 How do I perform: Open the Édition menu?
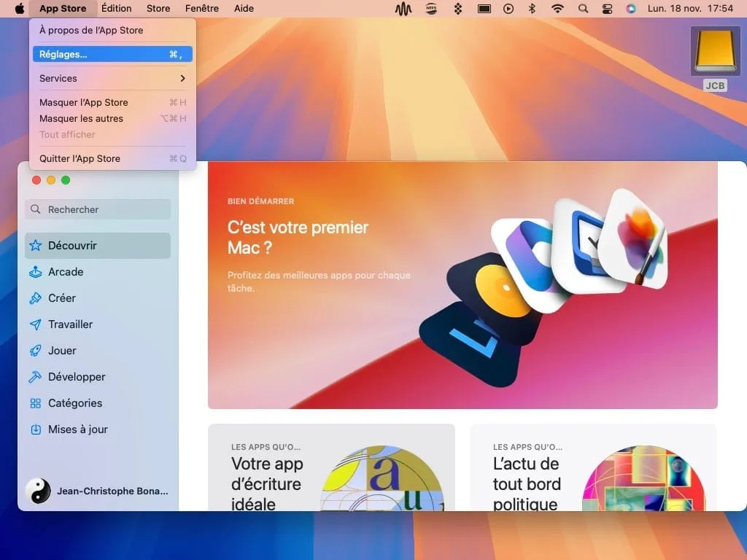pyautogui.click(x=116, y=9)
